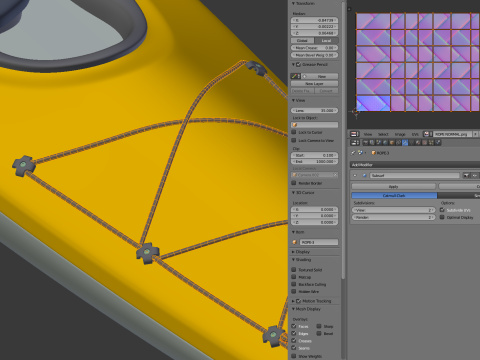Switch to Physics properties tab icon
The image size is (480, 360).
point(438,143)
